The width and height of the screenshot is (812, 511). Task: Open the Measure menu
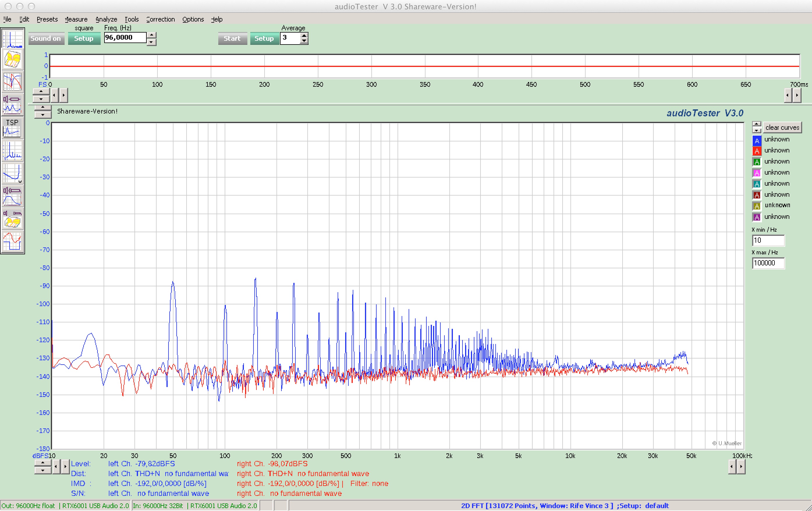click(76, 19)
